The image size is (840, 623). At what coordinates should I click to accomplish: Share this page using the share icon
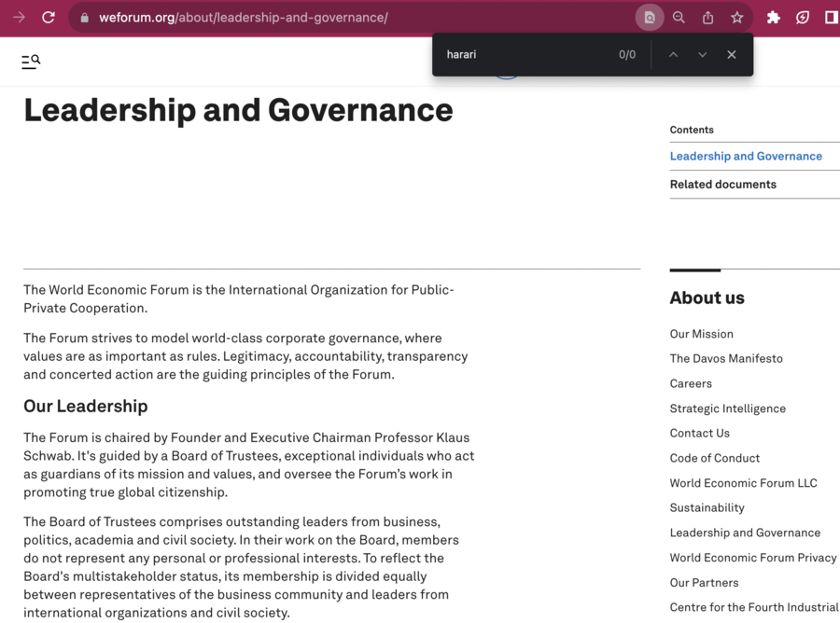[x=707, y=18]
